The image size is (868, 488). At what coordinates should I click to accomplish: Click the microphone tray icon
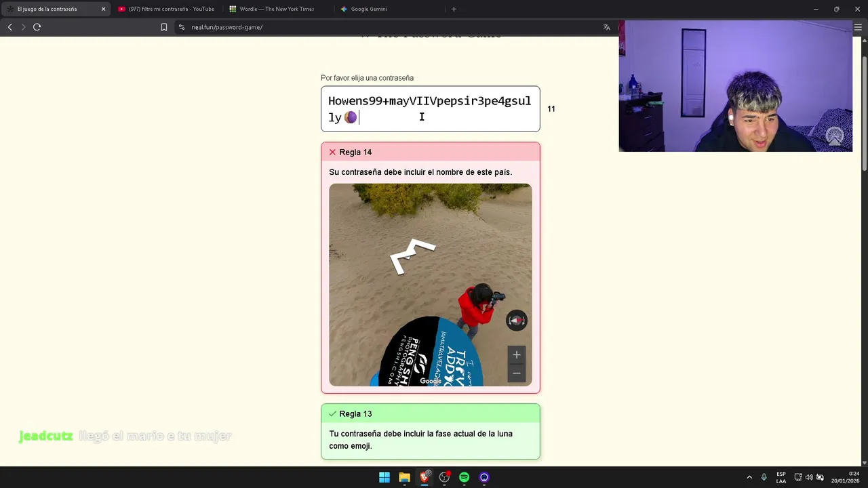click(764, 477)
